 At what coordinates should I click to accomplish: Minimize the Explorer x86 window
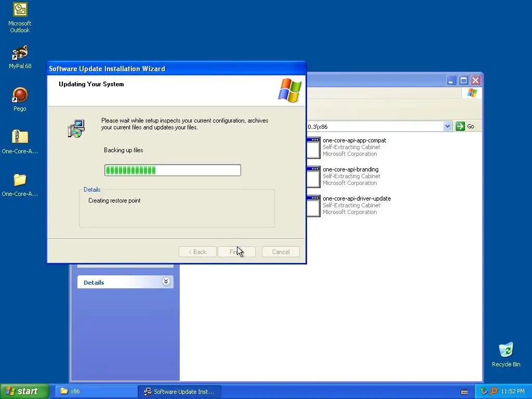coord(451,81)
